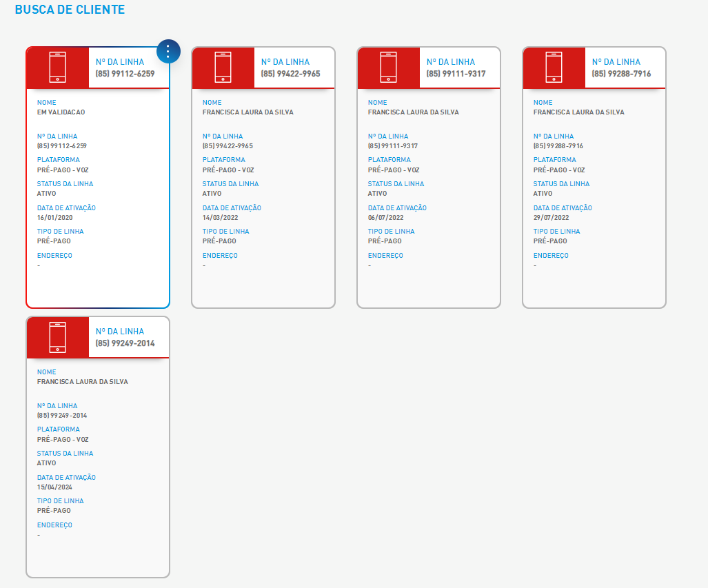708x588 pixels.
Task: Select header number (85) 99422-9965
Action: point(291,74)
